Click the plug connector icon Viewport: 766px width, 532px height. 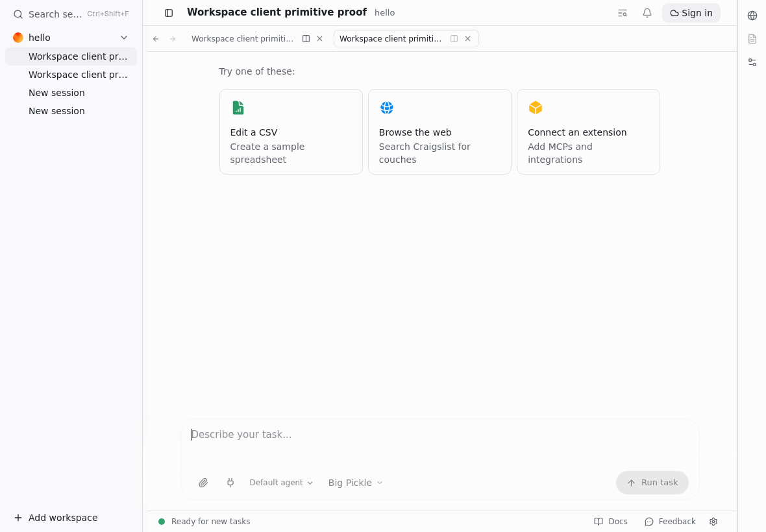(230, 483)
